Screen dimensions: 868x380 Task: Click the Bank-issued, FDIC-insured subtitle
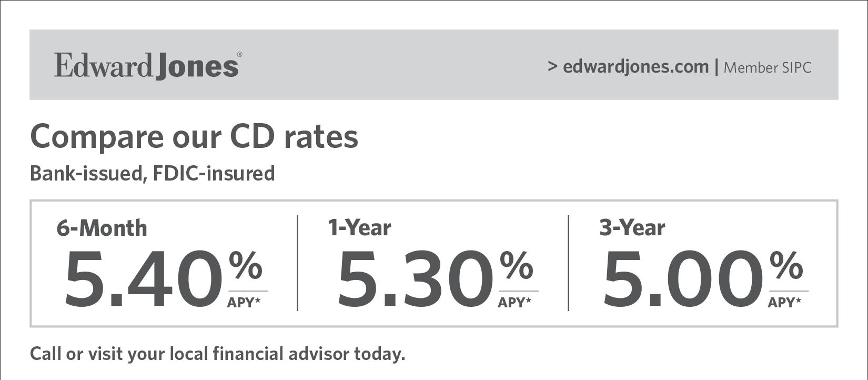pos(152,173)
